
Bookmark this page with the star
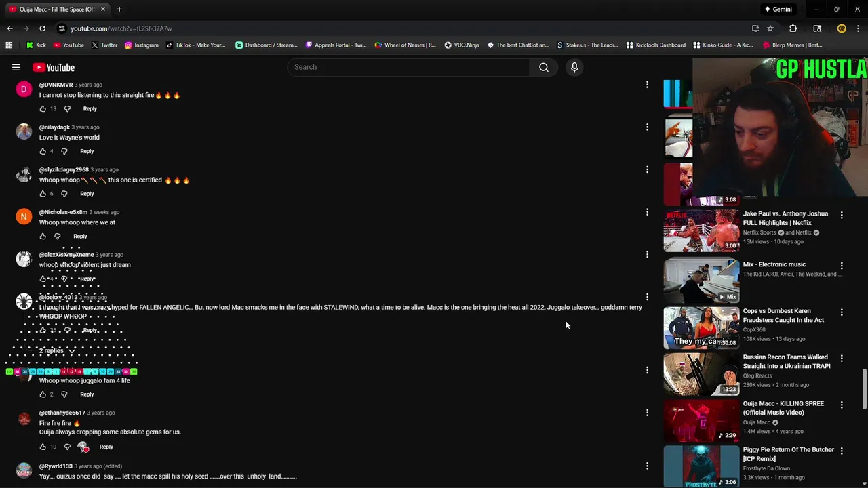click(x=770, y=28)
